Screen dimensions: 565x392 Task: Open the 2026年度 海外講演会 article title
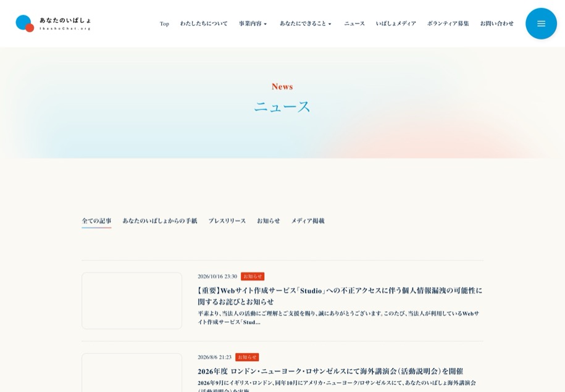330,371
